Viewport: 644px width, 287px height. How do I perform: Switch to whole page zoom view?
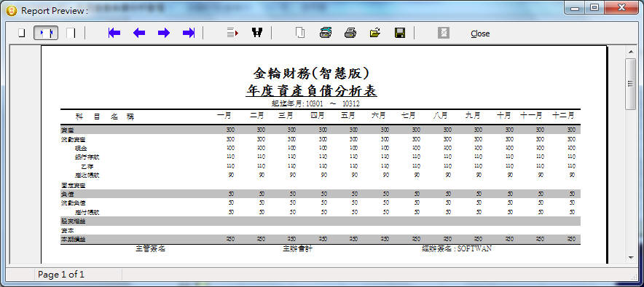(22, 34)
